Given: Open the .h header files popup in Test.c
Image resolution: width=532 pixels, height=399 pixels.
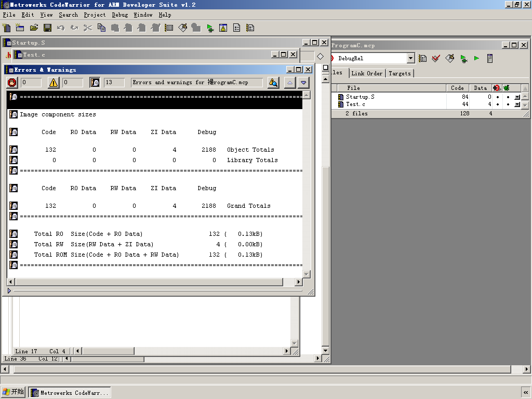Looking at the screenshot, I should pyautogui.click(x=8, y=55).
